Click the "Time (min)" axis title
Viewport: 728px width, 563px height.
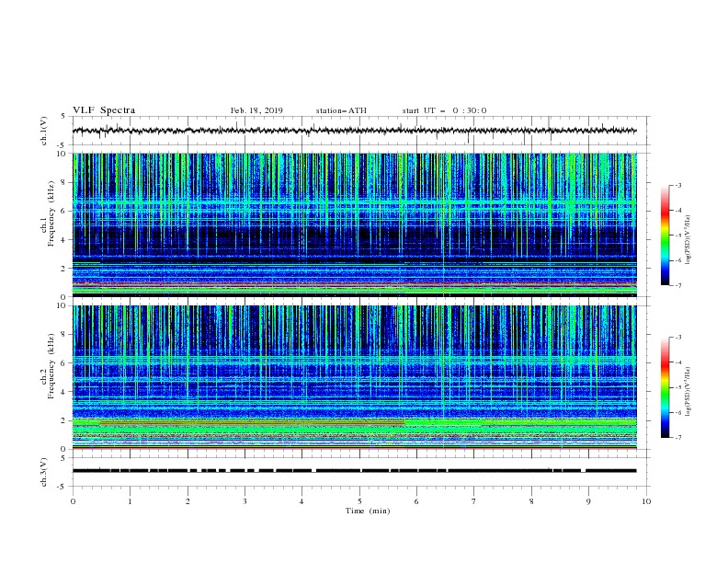(368, 511)
